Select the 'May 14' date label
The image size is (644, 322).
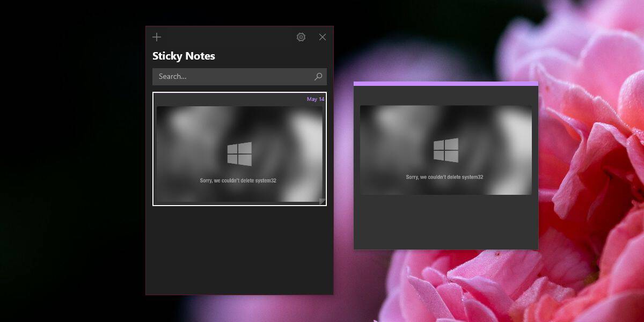click(x=314, y=99)
